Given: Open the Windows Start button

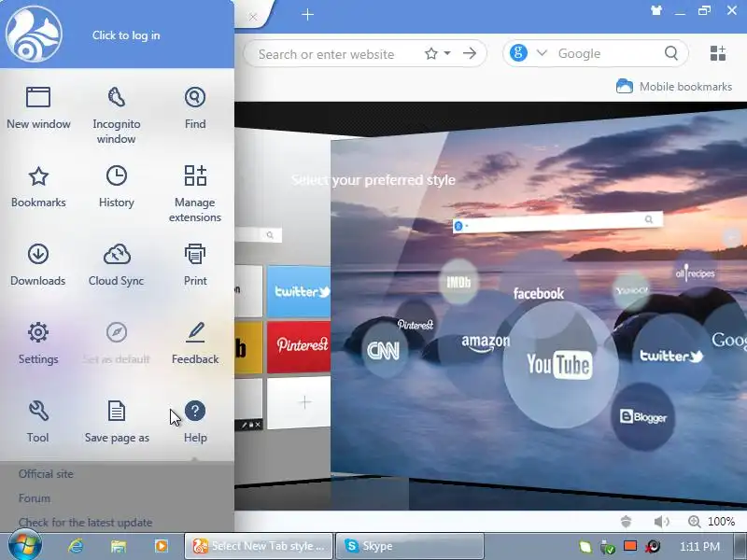Looking at the screenshot, I should click(25, 545).
